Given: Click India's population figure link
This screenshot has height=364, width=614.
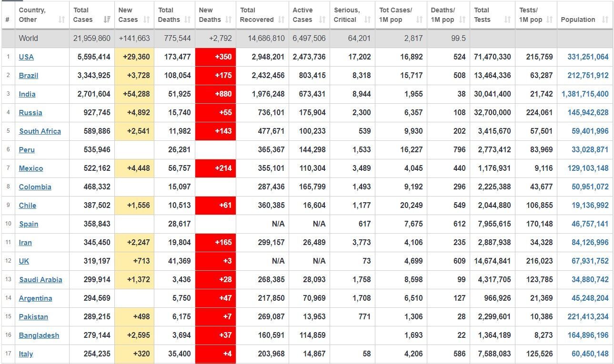Looking at the screenshot, I should [x=585, y=94].
